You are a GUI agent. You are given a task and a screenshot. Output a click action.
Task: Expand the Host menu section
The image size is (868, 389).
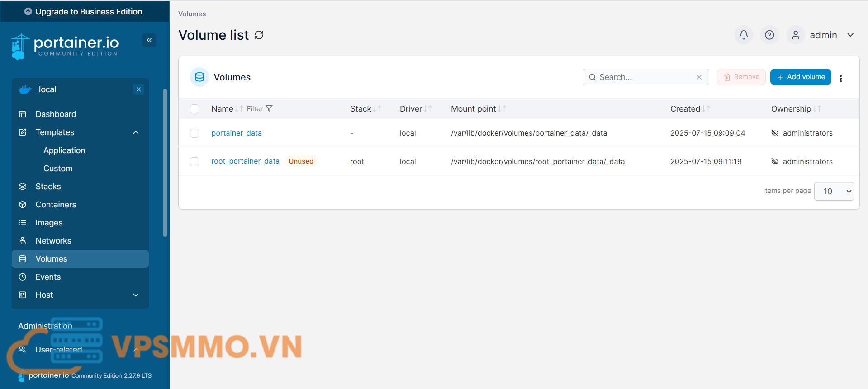click(136, 295)
